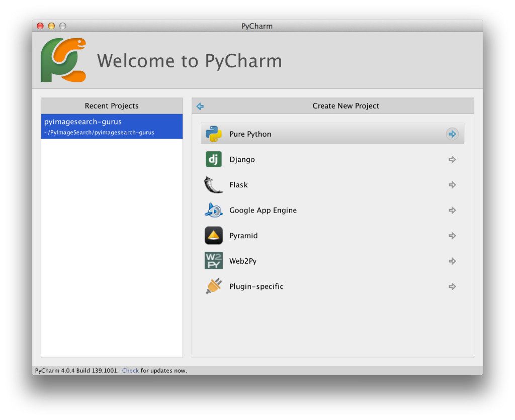The width and height of the screenshot is (515, 420).
Task: Click the Django framework icon
Action: point(213,159)
